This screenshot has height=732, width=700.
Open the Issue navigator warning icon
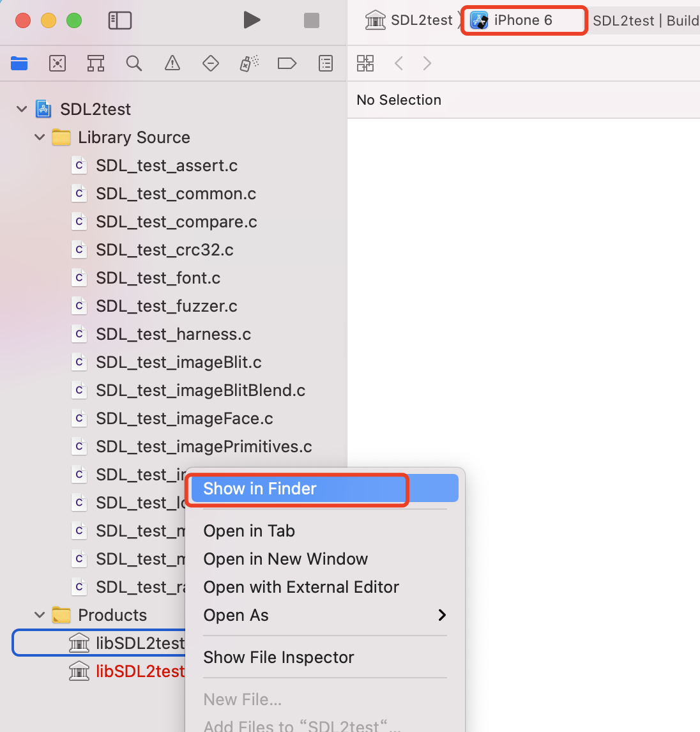click(172, 63)
